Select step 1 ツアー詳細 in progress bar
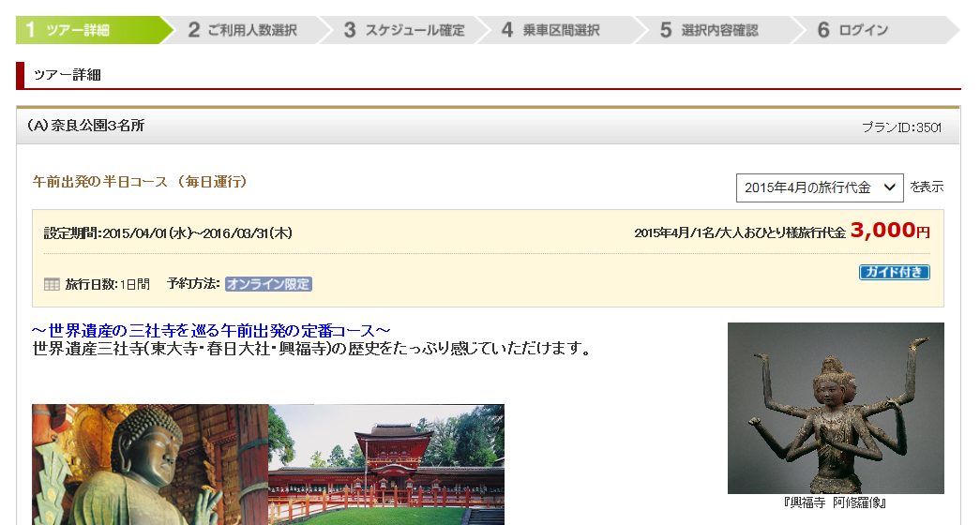The height and width of the screenshot is (525, 980). (94, 30)
